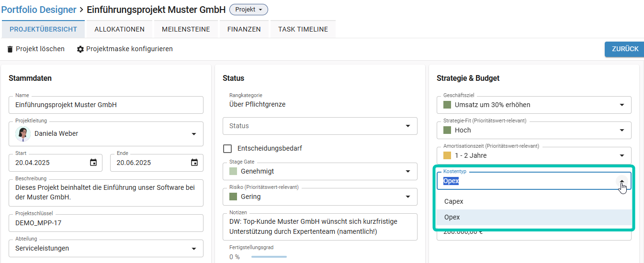
Task: Click into the Name input field
Action: pos(106,105)
